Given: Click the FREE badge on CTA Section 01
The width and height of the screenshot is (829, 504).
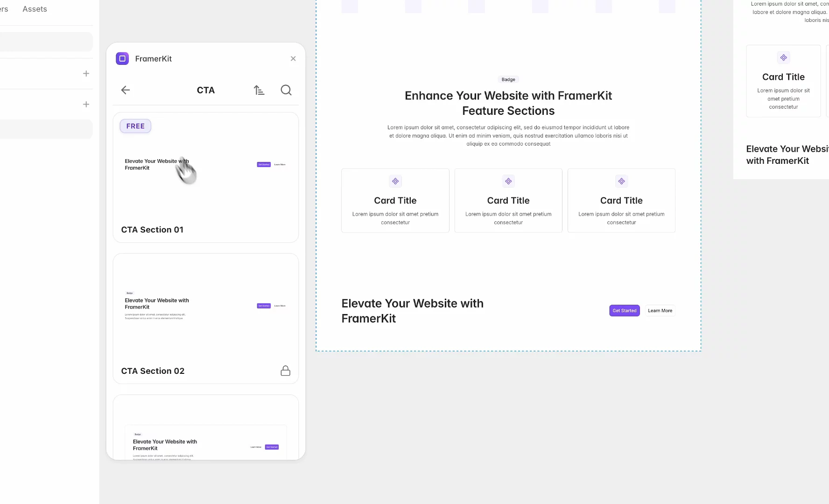Looking at the screenshot, I should click(135, 126).
